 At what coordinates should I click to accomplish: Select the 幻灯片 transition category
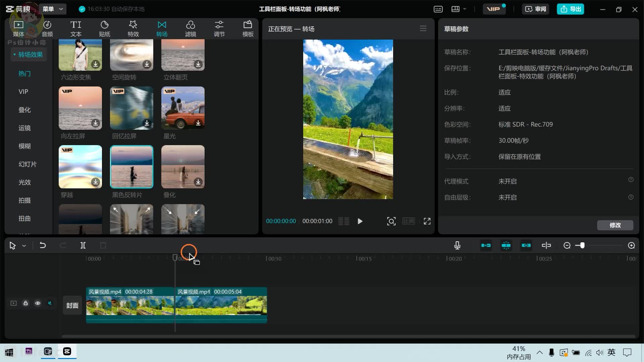point(28,164)
